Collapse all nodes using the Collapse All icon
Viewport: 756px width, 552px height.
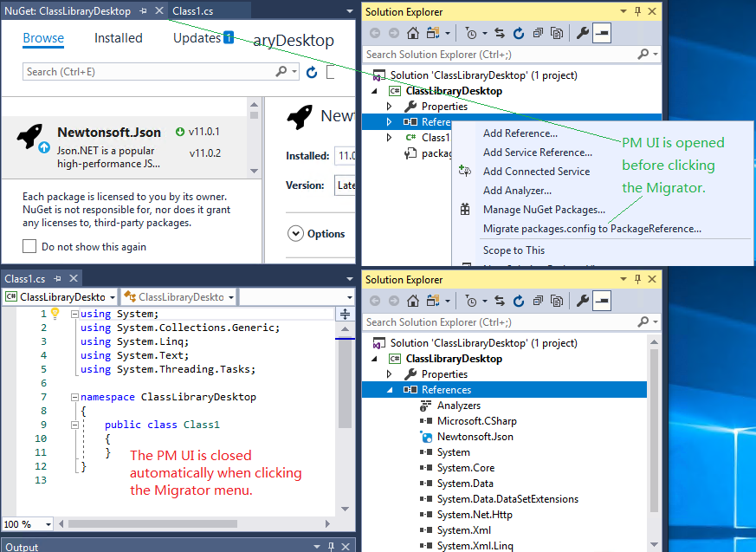point(539,33)
